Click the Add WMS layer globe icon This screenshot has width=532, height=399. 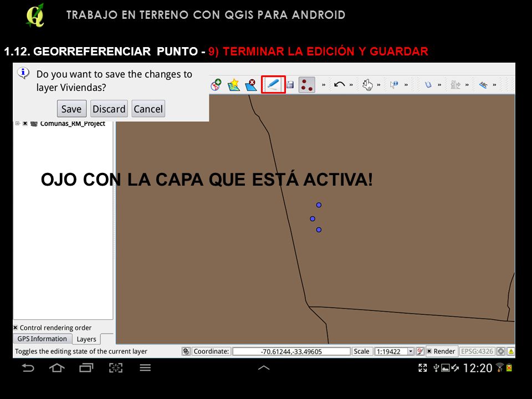tap(216, 84)
